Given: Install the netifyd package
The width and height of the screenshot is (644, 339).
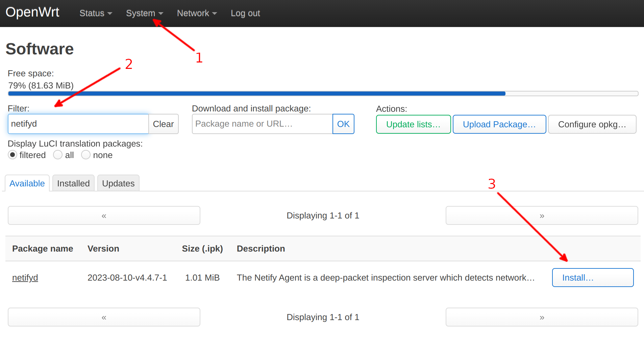Looking at the screenshot, I should (593, 278).
